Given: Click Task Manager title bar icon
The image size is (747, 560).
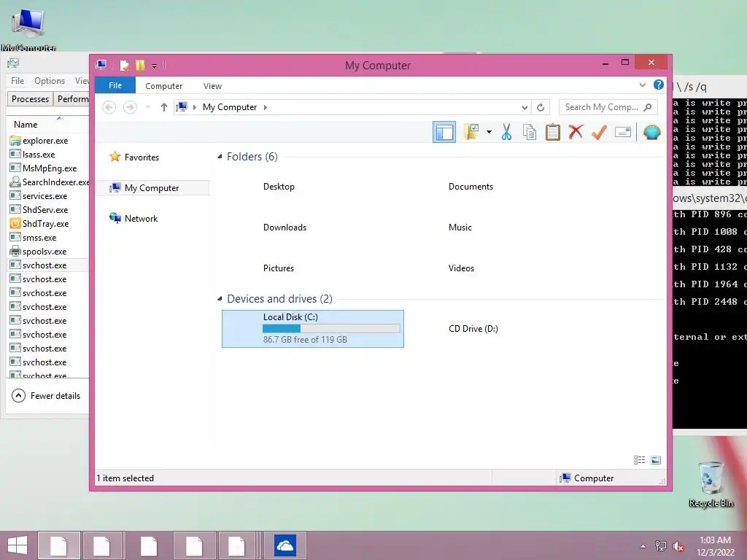Looking at the screenshot, I should [x=13, y=63].
